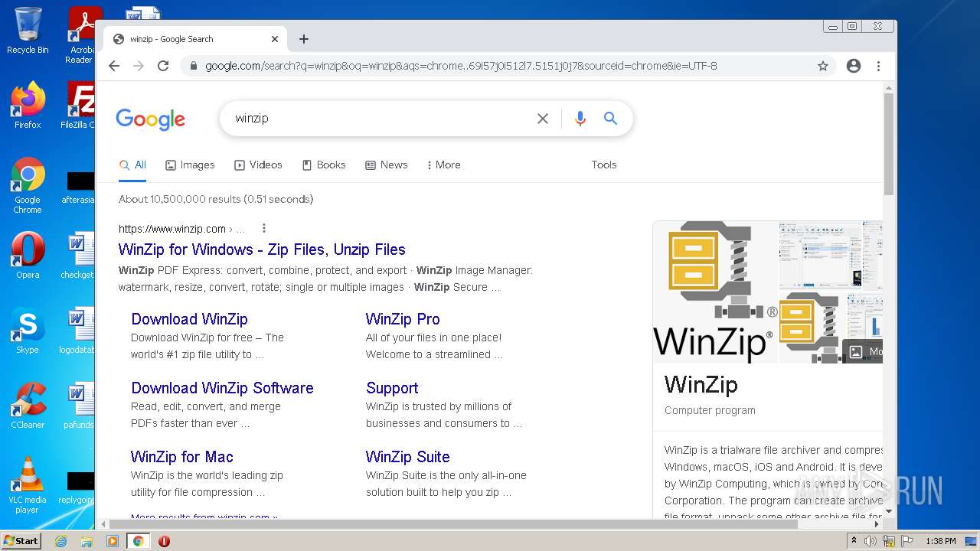Go to Google homepage via logo
This screenshot has height=551, width=980.
coord(151,119)
